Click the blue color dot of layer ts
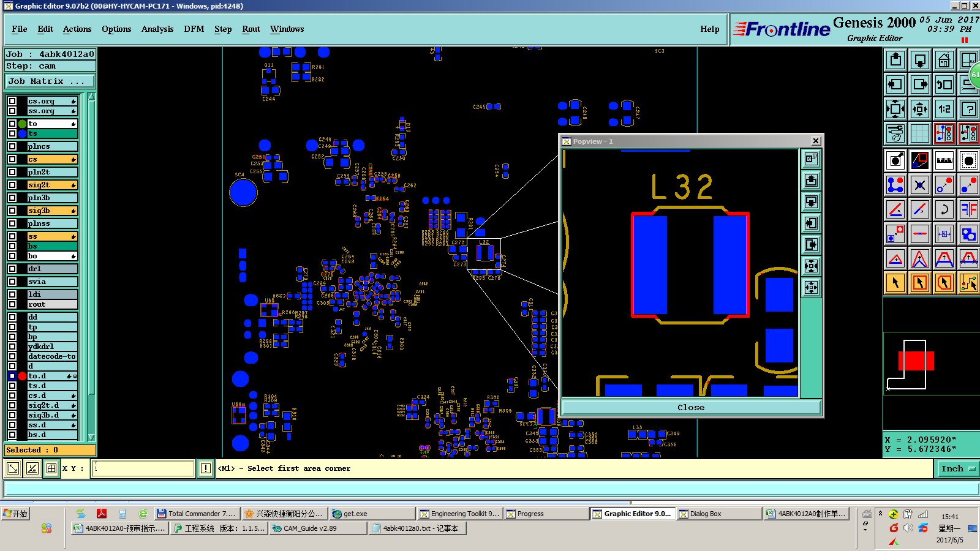Image resolution: width=980 pixels, height=551 pixels. [x=22, y=133]
